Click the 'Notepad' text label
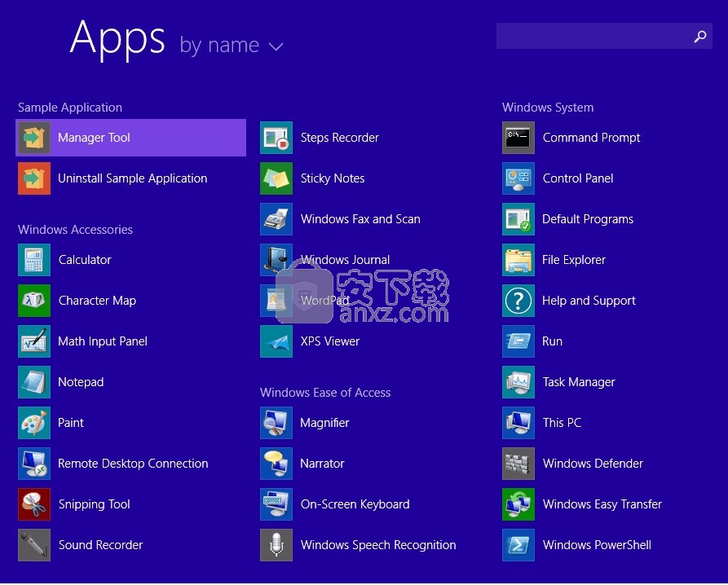728x585 pixels. pos(81,382)
